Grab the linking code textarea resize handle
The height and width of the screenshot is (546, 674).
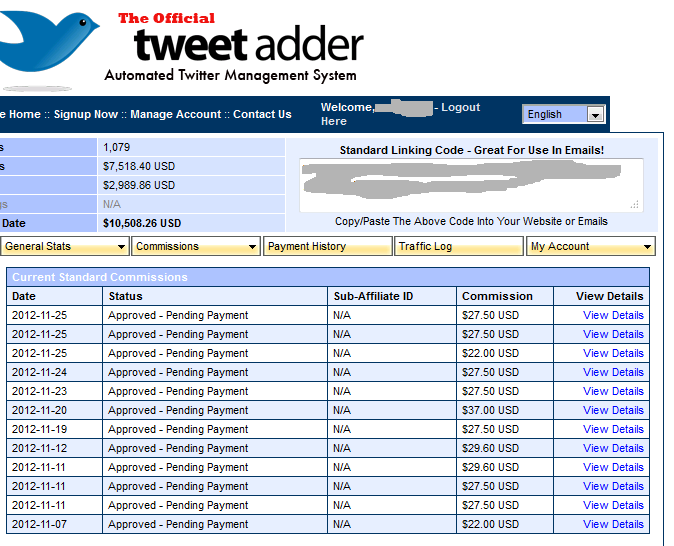tap(635, 205)
